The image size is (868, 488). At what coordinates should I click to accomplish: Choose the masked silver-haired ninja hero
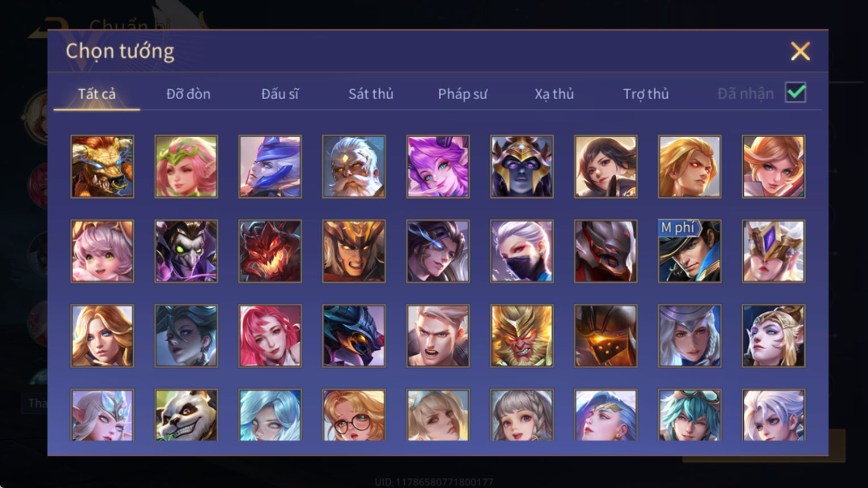(522, 251)
